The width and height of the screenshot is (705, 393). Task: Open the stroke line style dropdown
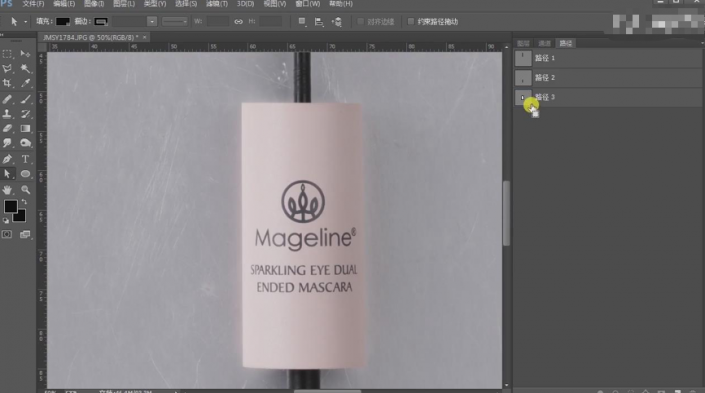coord(175,22)
